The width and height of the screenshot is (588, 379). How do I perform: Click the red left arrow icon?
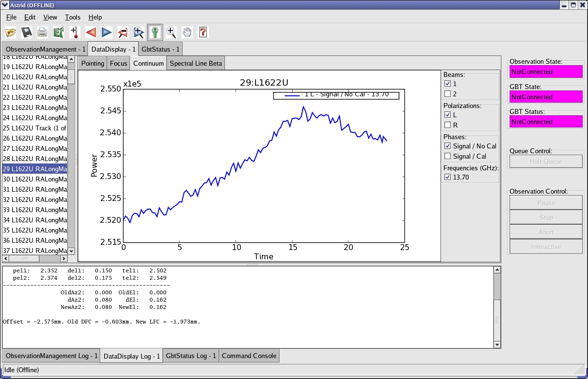pos(91,33)
